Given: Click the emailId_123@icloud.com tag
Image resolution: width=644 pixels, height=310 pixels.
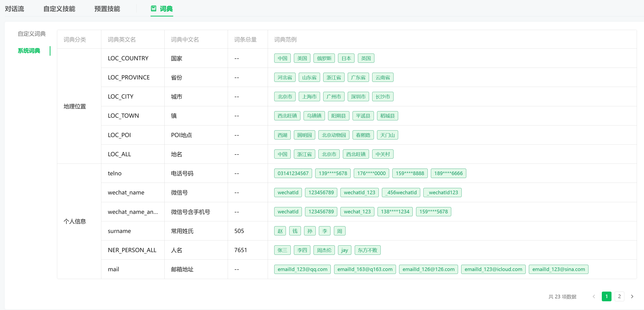Looking at the screenshot, I should click(x=493, y=269).
